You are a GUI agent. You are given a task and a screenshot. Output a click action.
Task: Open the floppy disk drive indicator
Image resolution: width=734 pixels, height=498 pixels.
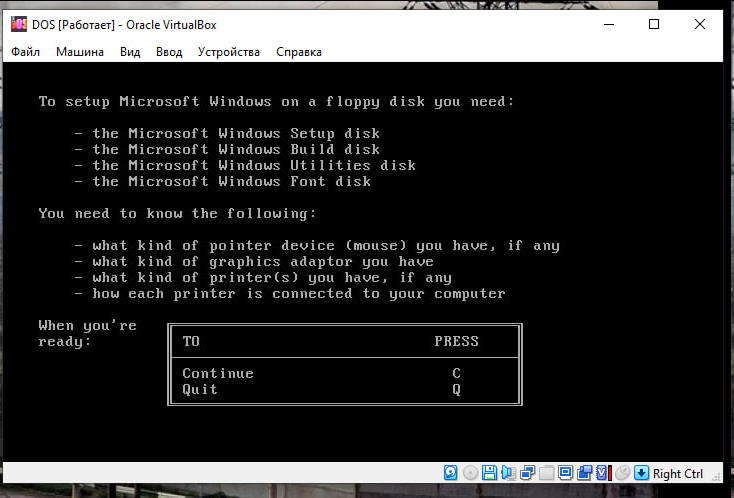(489, 473)
